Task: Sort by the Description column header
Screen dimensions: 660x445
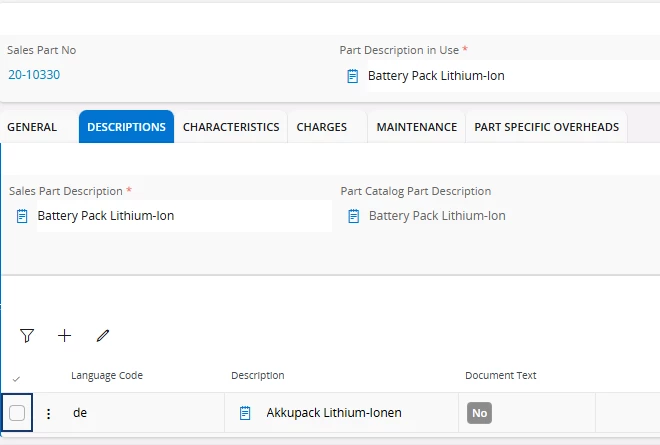Action: click(258, 376)
